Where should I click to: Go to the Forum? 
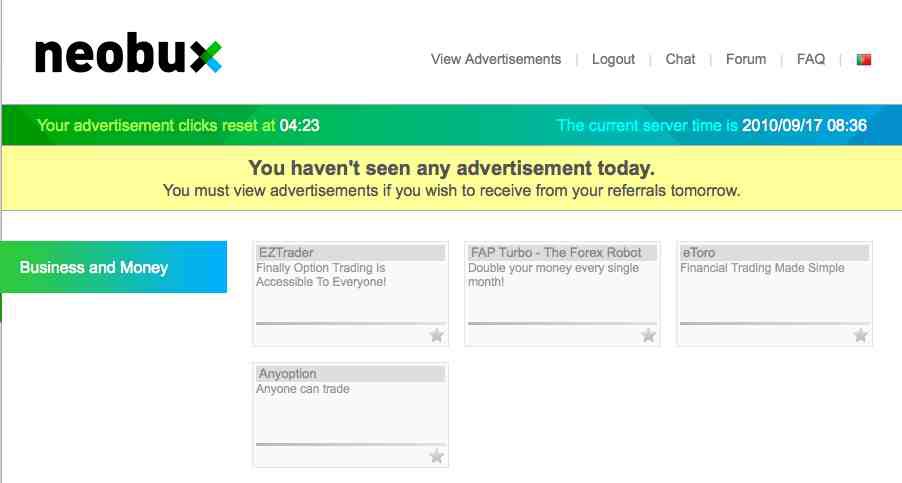coord(746,59)
